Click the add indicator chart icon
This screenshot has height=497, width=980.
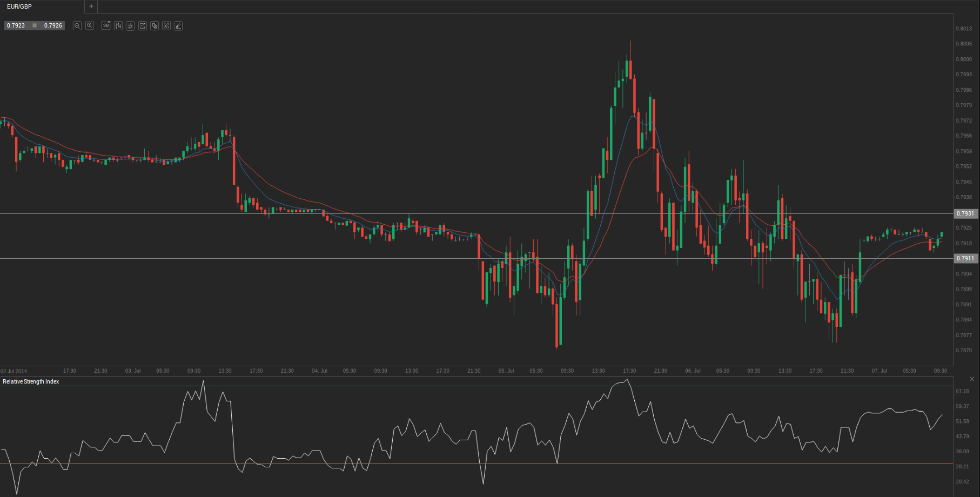coord(143,26)
